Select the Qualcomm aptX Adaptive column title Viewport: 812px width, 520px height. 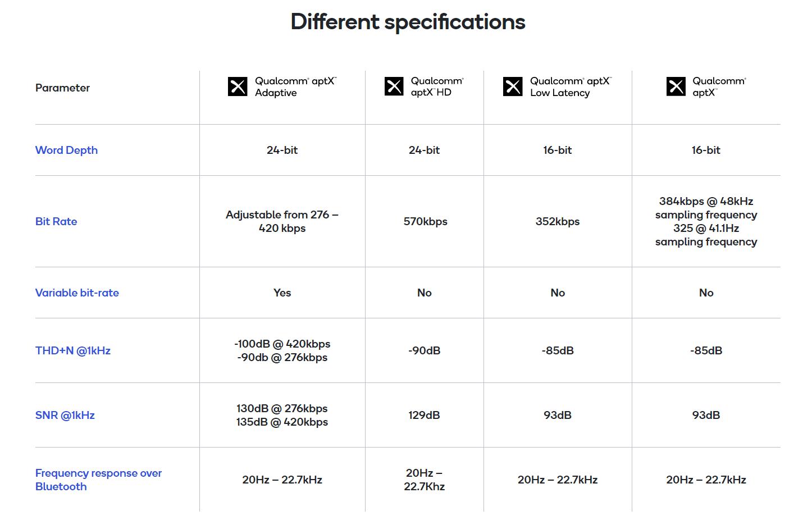point(295,87)
